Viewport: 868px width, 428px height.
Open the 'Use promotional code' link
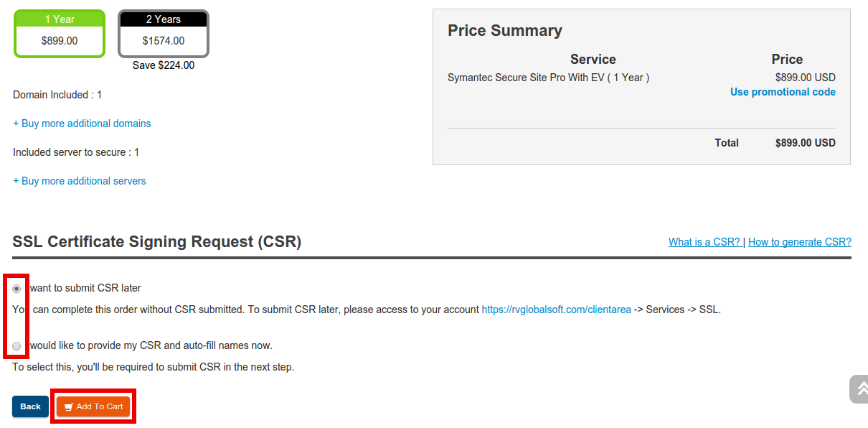coord(783,92)
